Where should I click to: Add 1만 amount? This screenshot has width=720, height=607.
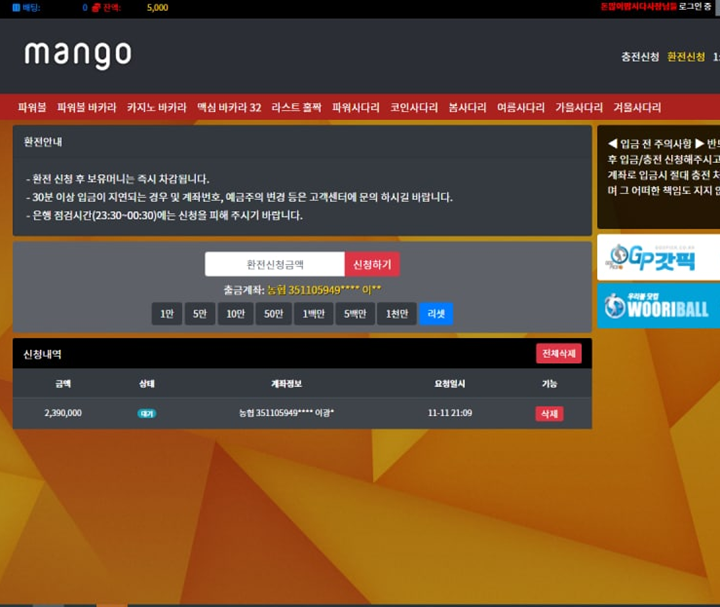tap(167, 314)
